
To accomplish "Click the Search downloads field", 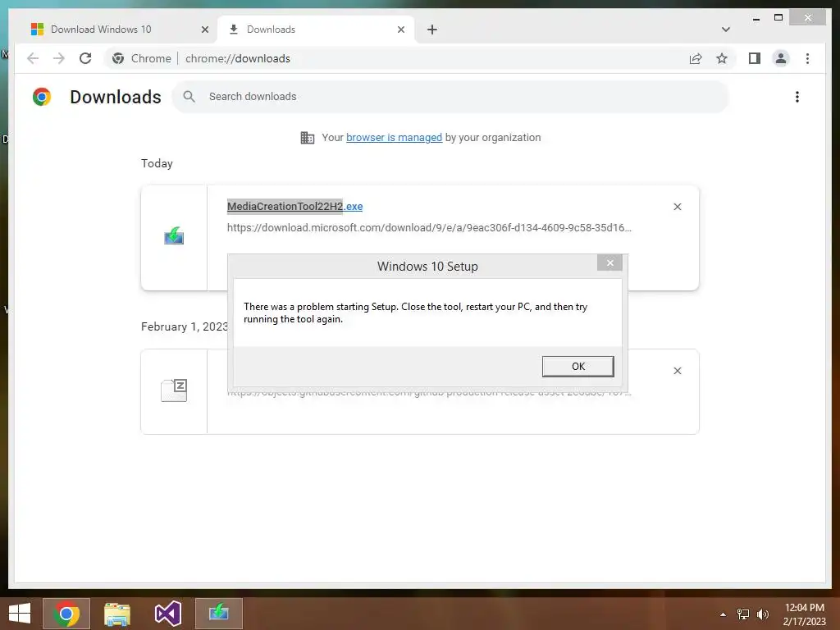I will [450, 97].
